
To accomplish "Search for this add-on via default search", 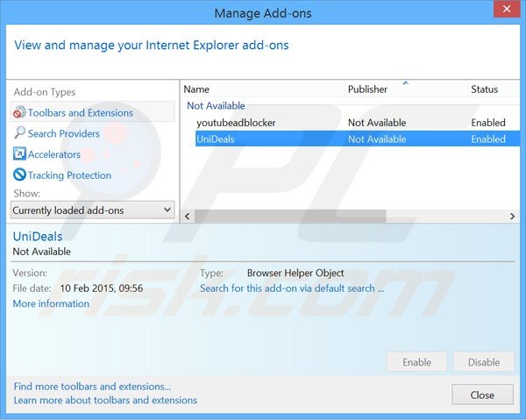I will 292,288.
